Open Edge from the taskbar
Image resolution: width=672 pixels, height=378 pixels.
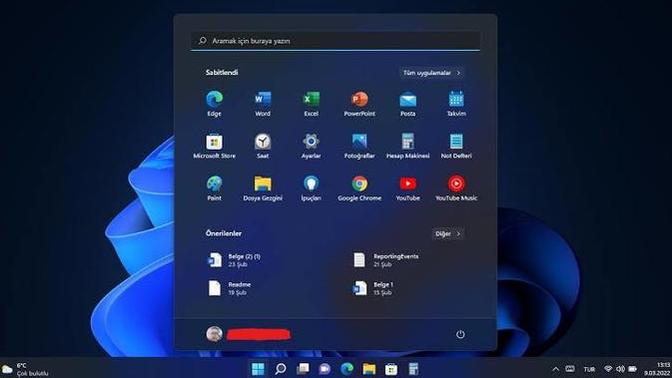pos(347,369)
